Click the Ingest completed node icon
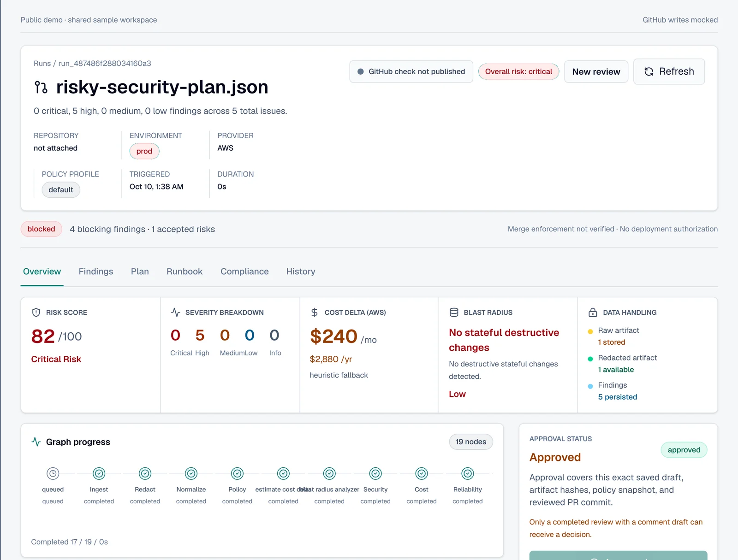Viewport: 738px width, 560px height. pos(99,473)
